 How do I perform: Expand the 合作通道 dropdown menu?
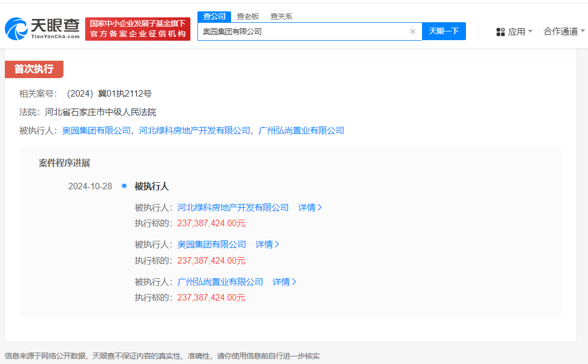pos(564,31)
